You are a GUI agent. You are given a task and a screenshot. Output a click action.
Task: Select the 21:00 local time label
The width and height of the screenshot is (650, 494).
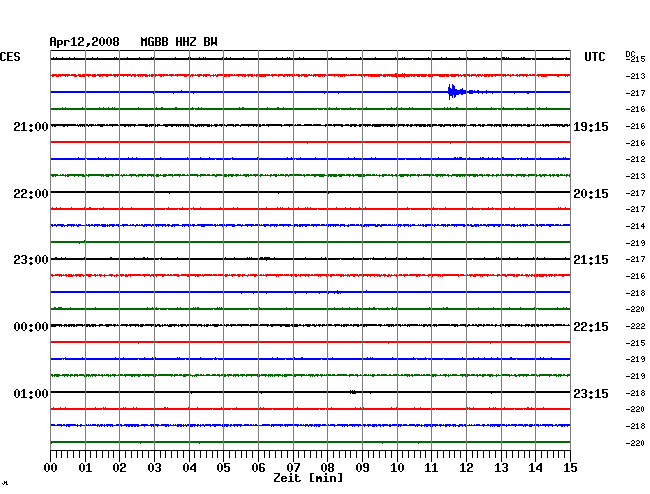pyautogui.click(x=31, y=126)
